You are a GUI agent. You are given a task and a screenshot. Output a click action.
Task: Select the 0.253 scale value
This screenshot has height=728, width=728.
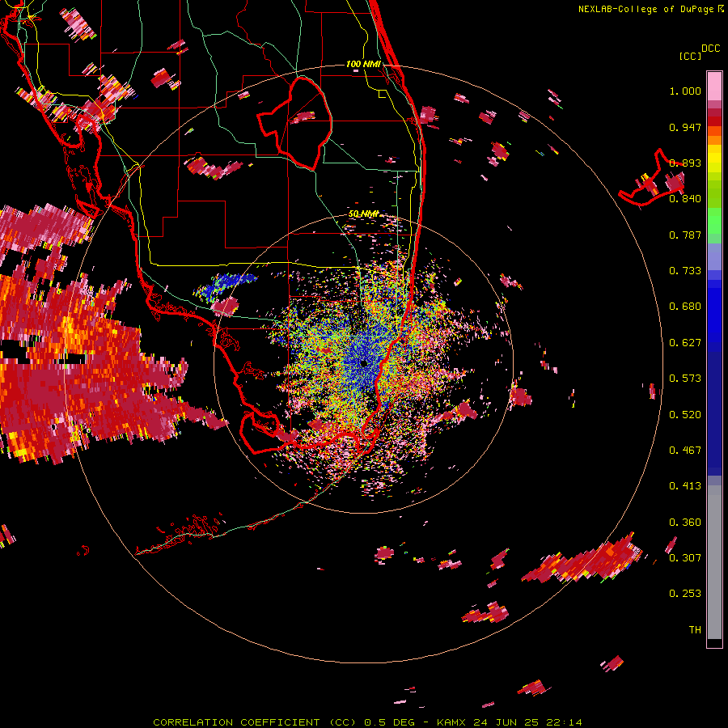pos(685,594)
